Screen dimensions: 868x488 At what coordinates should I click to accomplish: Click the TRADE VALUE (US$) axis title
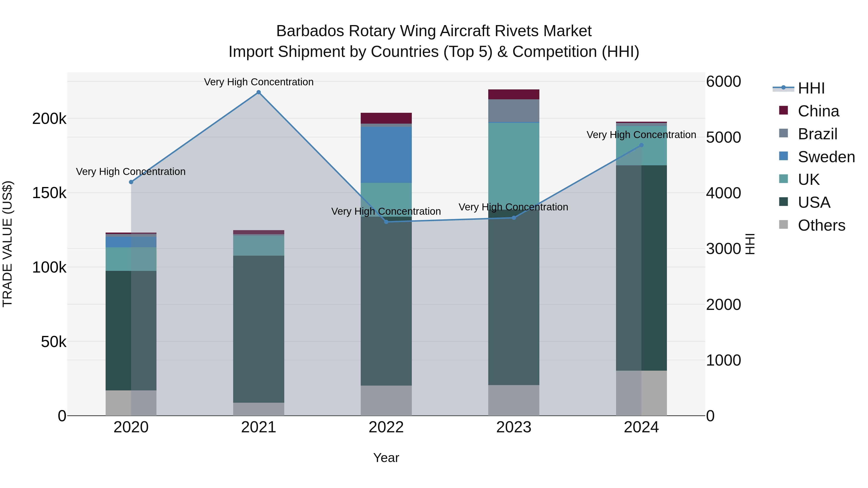(7, 244)
